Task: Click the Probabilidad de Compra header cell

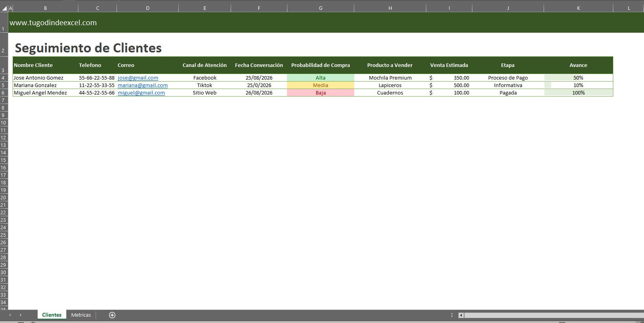Action: 320,65
